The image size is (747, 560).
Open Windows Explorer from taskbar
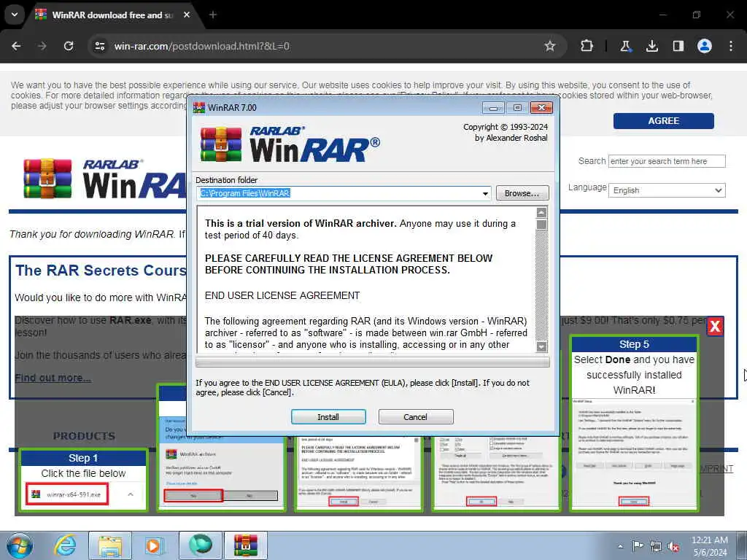[x=110, y=545]
